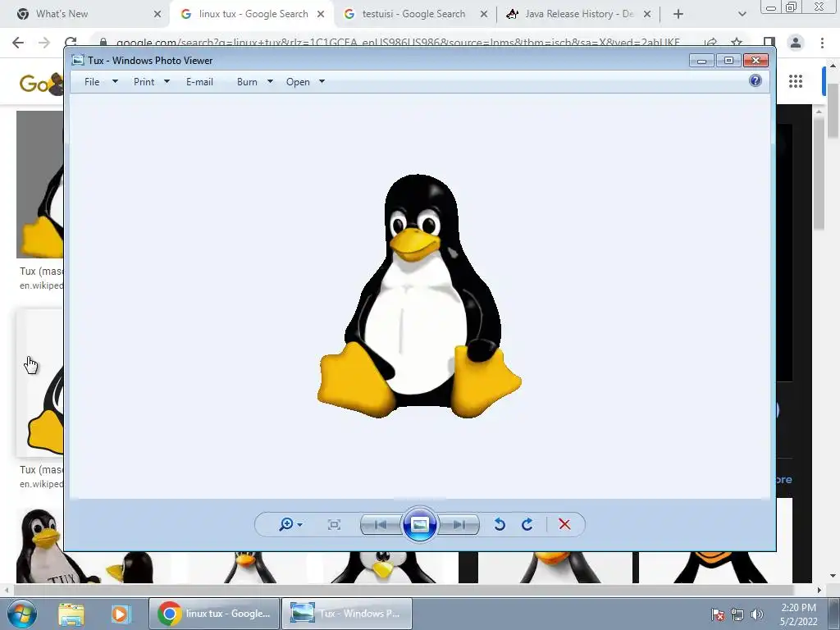Close the Java Release History tab
Image resolution: width=840 pixels, height=630 pixels.
point(647,15)
